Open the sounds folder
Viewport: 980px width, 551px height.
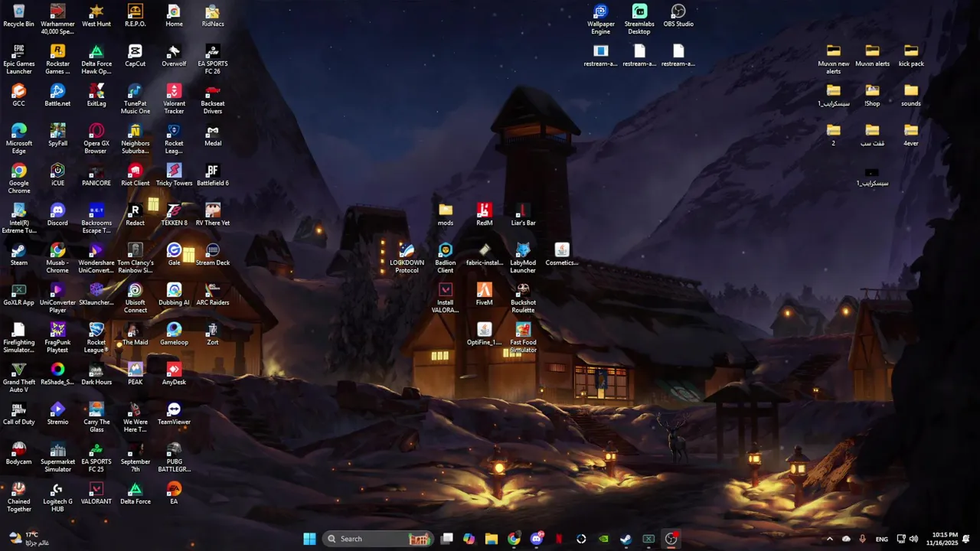(911, 96)
